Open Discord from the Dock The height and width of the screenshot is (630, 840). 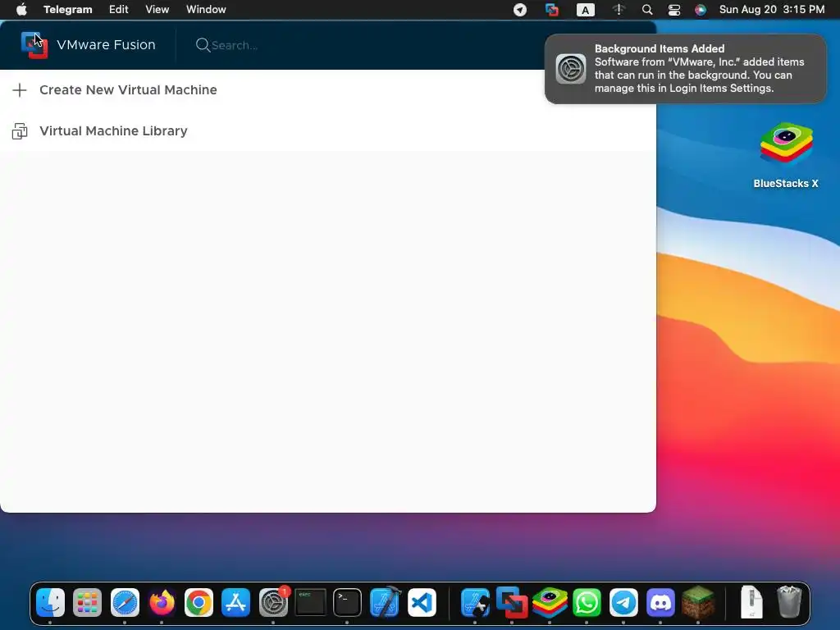pyautogui.click(x=660, y=603)
